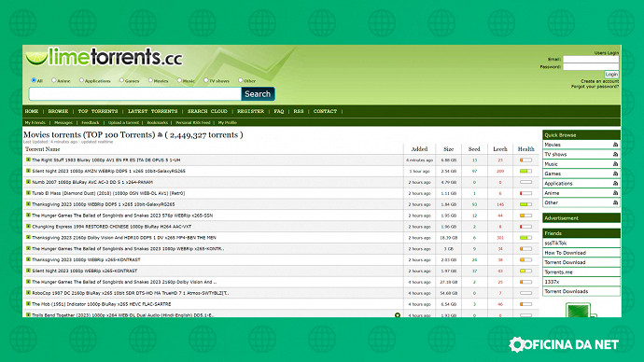The height and width of the screenshot is (362, 644).
Task: Click RSS icon in Quick Browse Anime row
Action: [x=615, y=193]
